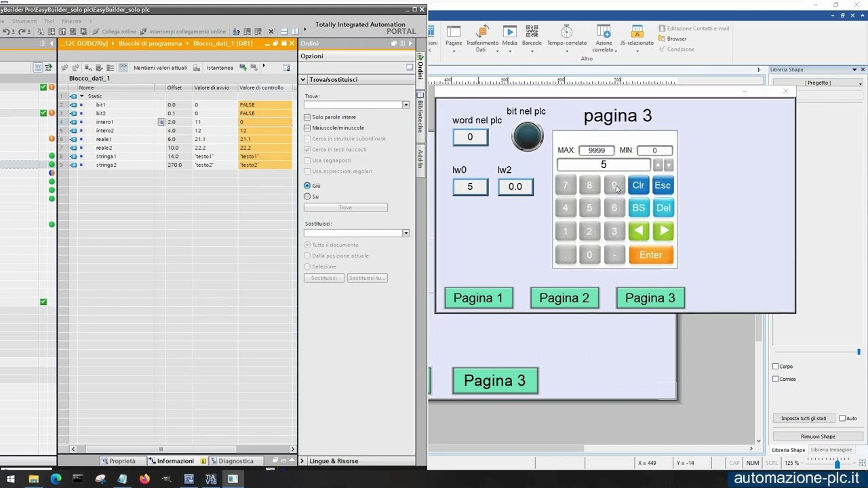The width and height of the screenshot is (868, 488).
Task: Click the lw2 numeric field showing 0.0
Action: point(515,186)
